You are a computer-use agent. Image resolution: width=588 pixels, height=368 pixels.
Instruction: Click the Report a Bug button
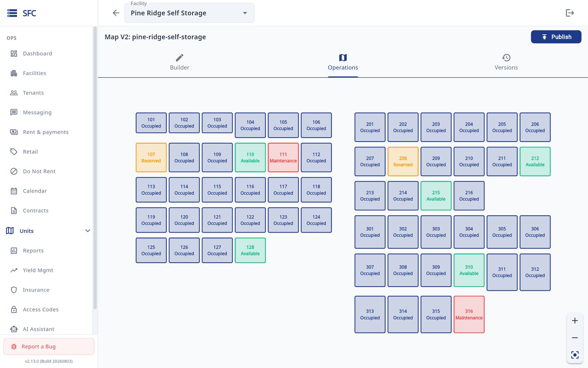coord(49,347)
